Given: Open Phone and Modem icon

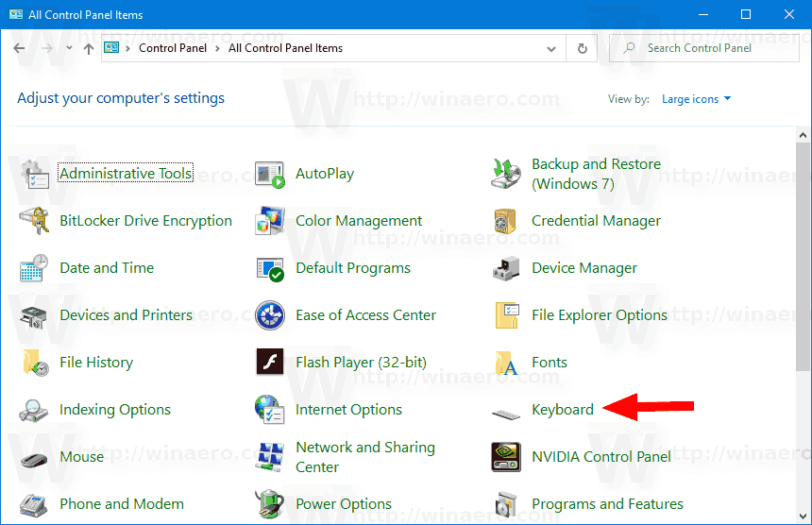Looking at the screenshot, I should pos(34,505).
